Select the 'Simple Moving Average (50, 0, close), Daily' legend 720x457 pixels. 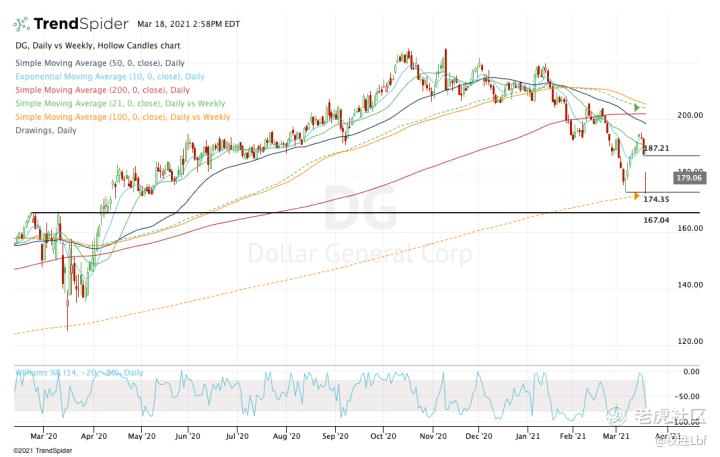click(x=100, y=63)
